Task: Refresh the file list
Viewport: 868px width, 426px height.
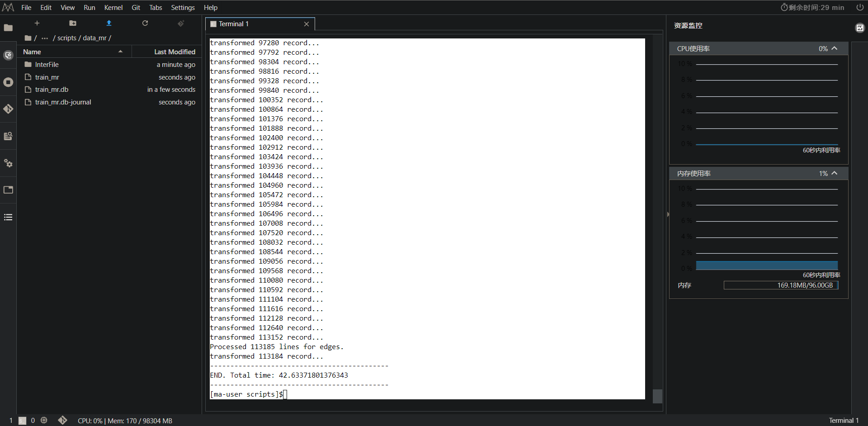Action: tap(145, 23)
